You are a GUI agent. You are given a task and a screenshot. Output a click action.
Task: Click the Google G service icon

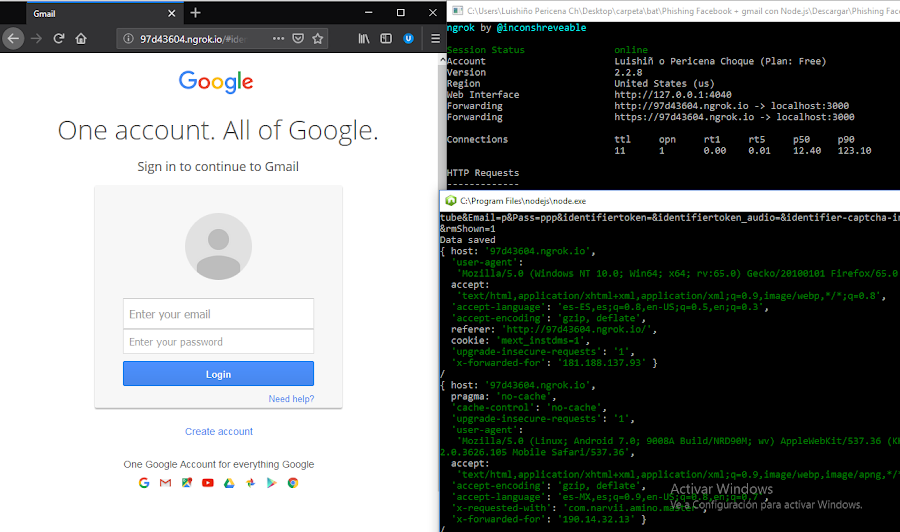point(144,483)
